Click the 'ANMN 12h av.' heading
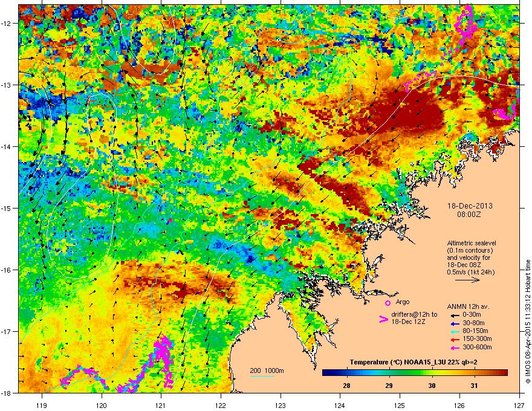This screenshot has height=411, width=532. tap(468, 307)
